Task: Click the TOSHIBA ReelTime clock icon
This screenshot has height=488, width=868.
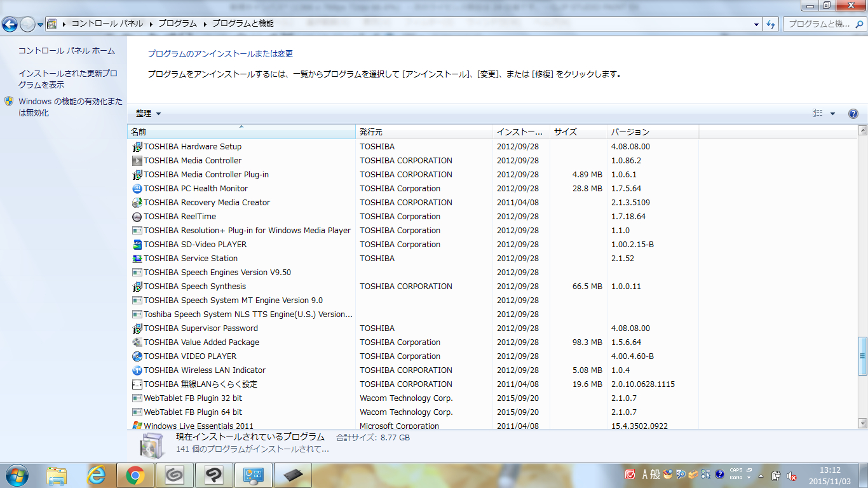Action: (x=137, y=217)
